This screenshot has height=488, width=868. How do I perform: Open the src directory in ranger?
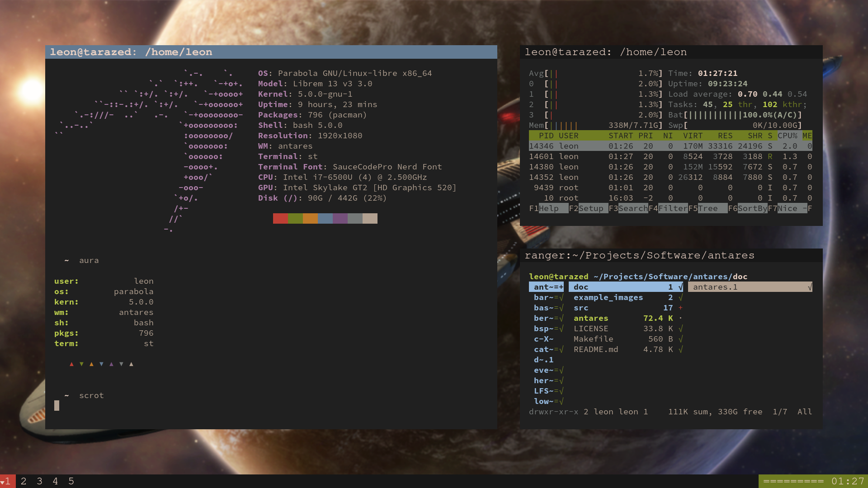click(581, 308)
